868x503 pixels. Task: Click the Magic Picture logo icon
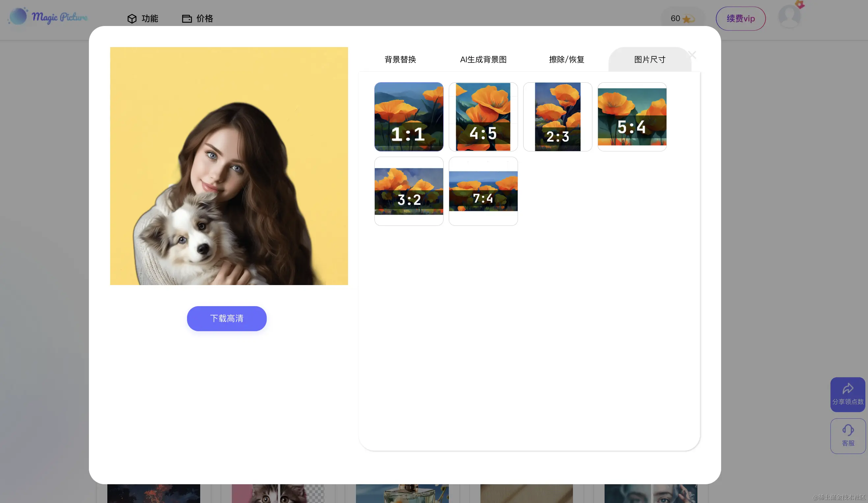point(18,16)
